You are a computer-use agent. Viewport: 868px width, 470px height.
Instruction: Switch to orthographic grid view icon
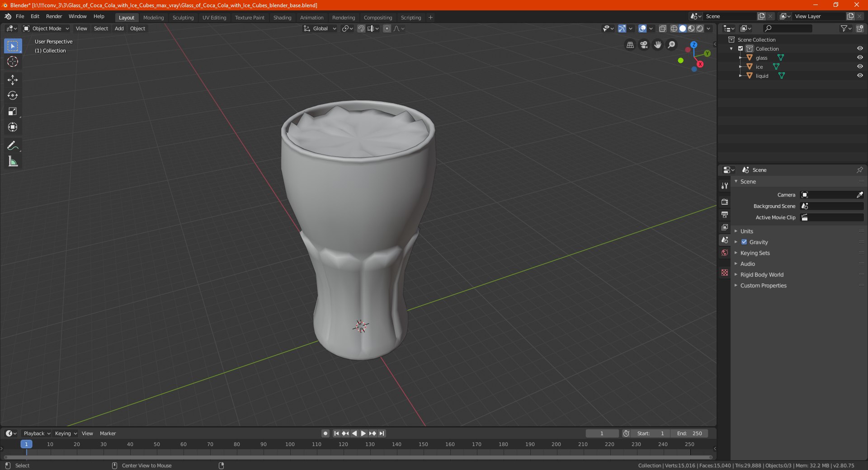click(x=630, y=45)
